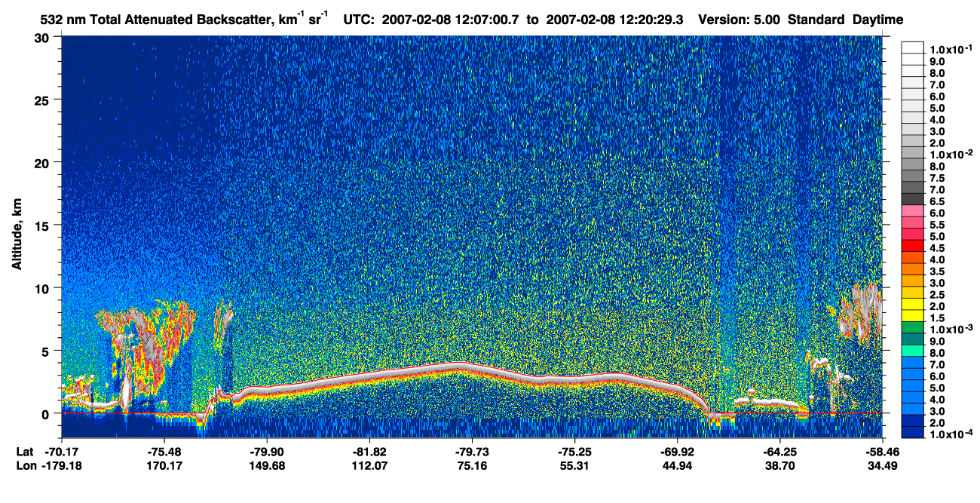Click colorbar label '3.5'
Image resolution: width=980 pixels, height=503 pixels.
[937, 272]
